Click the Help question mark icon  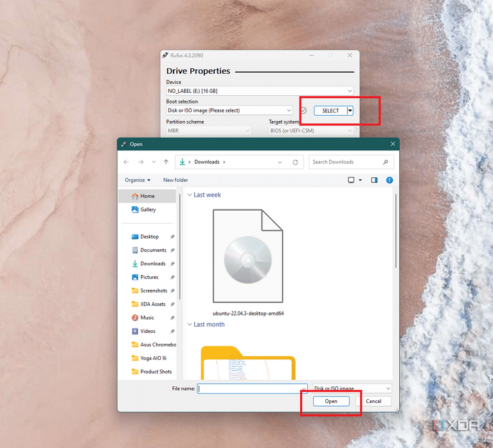(x=387, y=180)
